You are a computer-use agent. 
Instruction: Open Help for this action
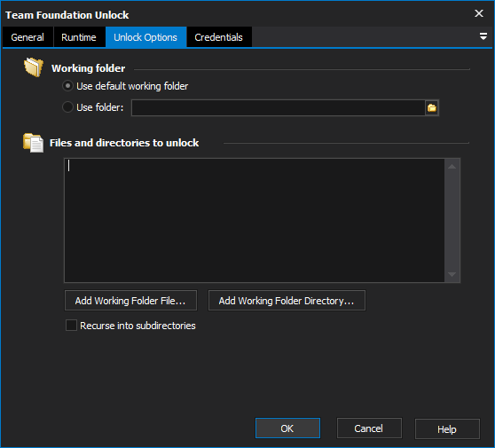click(x=447, y=429)
